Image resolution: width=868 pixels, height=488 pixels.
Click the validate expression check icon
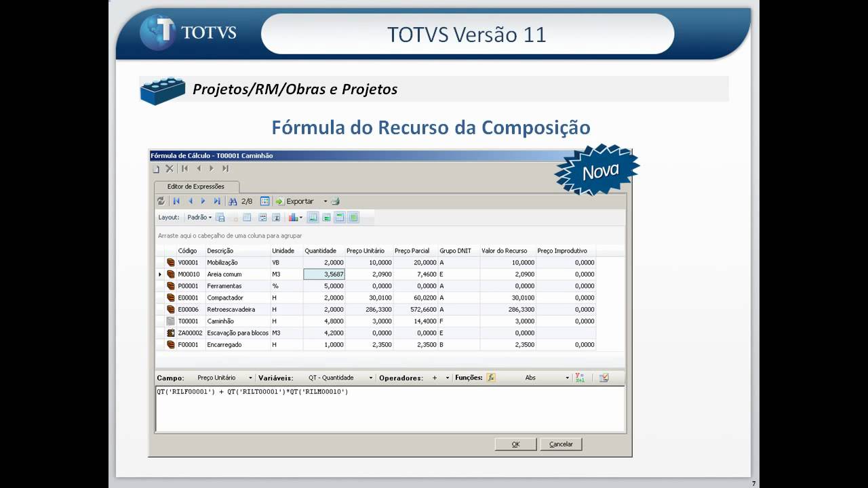pyautogui.click(x=604, y=378)
